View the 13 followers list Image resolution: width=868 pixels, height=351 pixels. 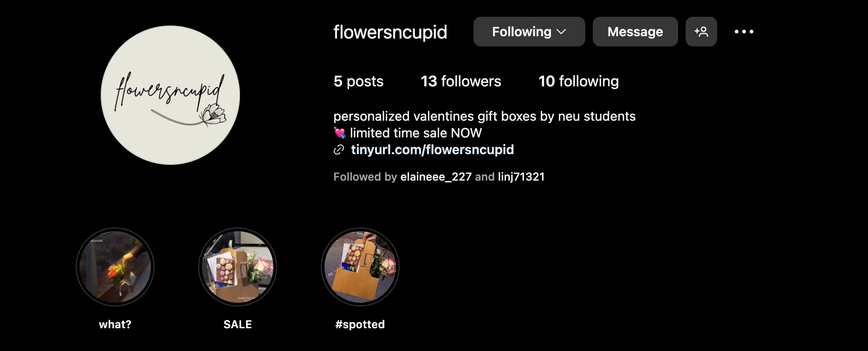tap(461, 81)
